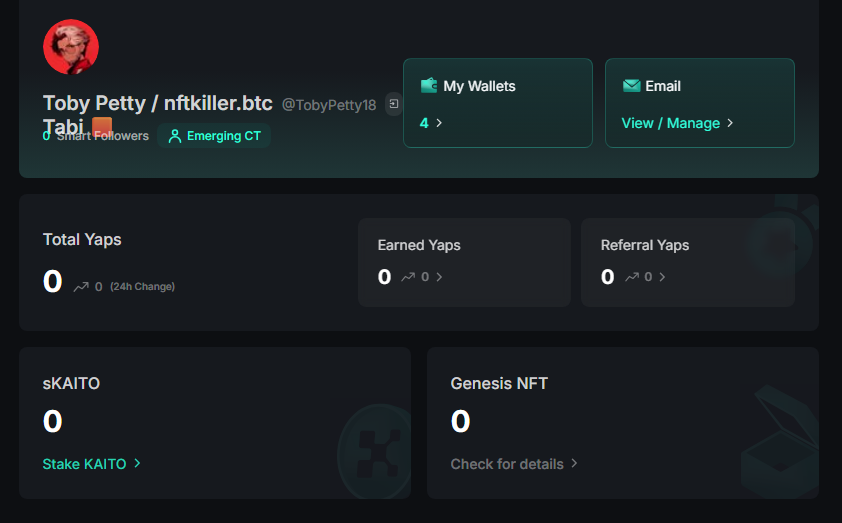Click the trend arrow icon in Referral Yaps
842x523 pixels.
[x=632, y=277]
